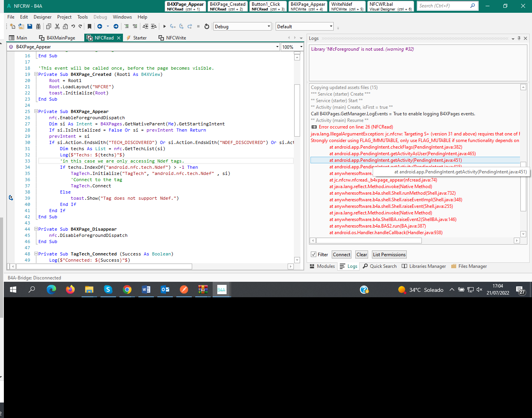
Task: Collapse the B4XPage_Created sub region
Action: click(36, 74)
